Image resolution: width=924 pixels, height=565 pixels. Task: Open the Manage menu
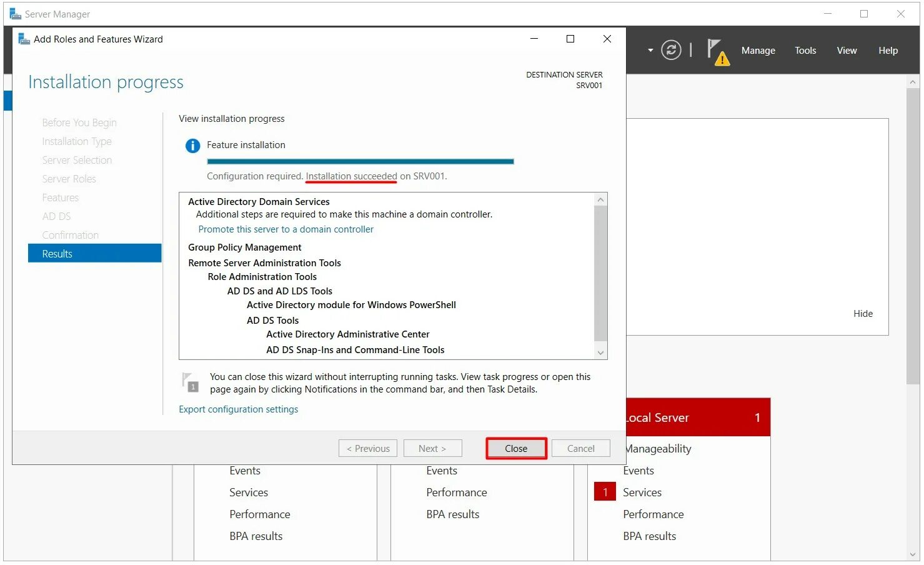point(758,51)
